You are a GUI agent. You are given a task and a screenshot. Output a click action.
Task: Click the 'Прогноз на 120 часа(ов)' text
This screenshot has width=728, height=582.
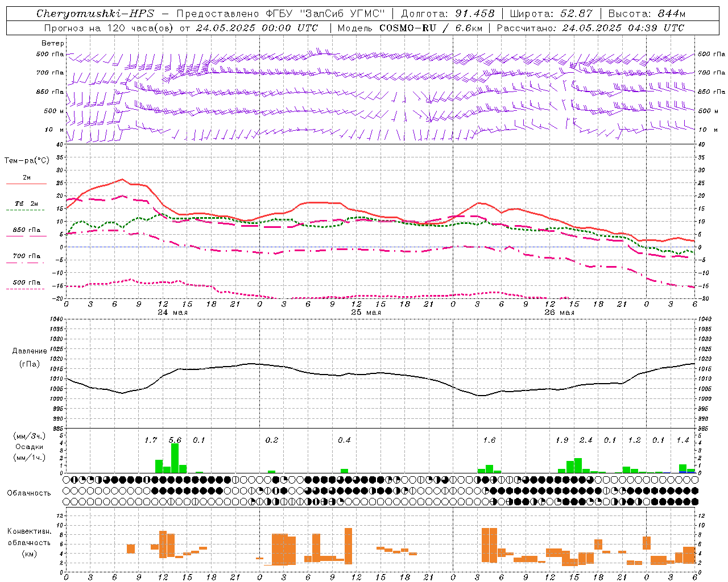click(109, 28)
